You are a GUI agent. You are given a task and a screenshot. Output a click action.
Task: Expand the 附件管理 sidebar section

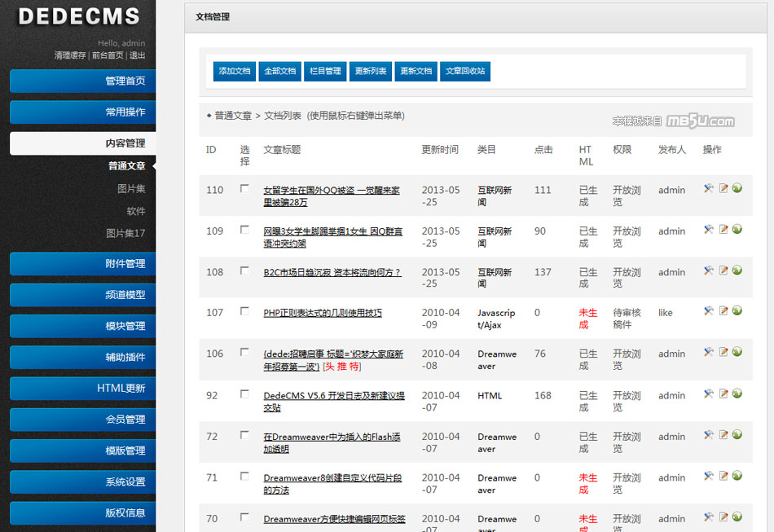[x=82, y=264]
